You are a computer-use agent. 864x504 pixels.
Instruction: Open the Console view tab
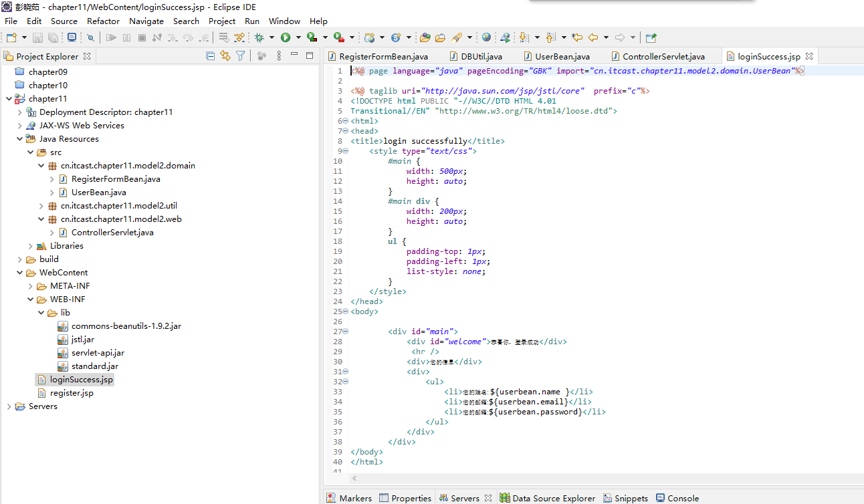point(677,498)
